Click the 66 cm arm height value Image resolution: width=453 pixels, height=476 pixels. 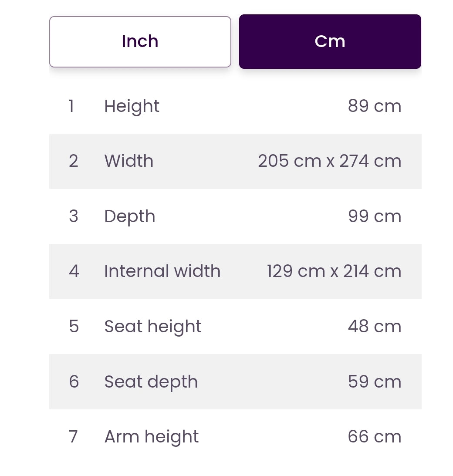[375, 436]
